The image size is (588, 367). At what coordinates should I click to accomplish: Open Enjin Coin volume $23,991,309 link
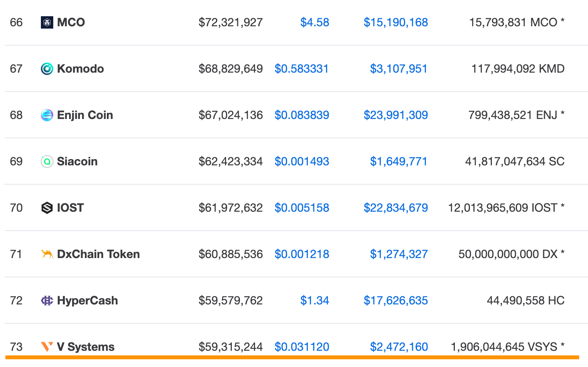tap(396, 115)
